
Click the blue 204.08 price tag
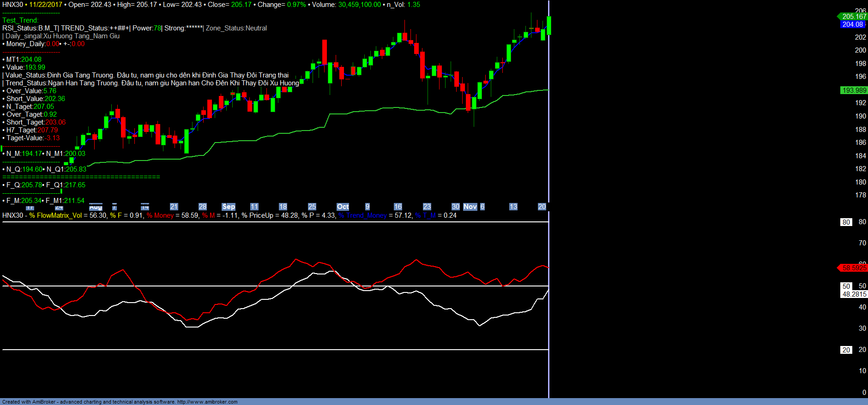(x=852, y=24)
